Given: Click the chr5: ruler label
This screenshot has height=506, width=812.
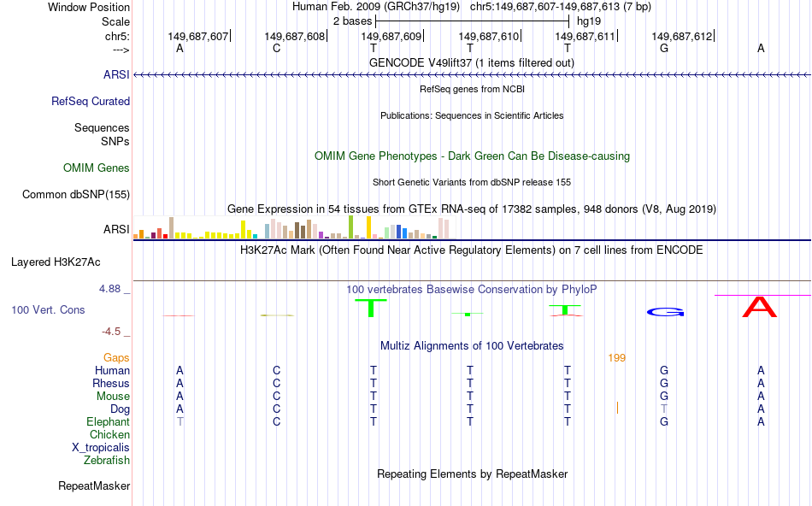Looking at the screenshot, I should (118, 36).
